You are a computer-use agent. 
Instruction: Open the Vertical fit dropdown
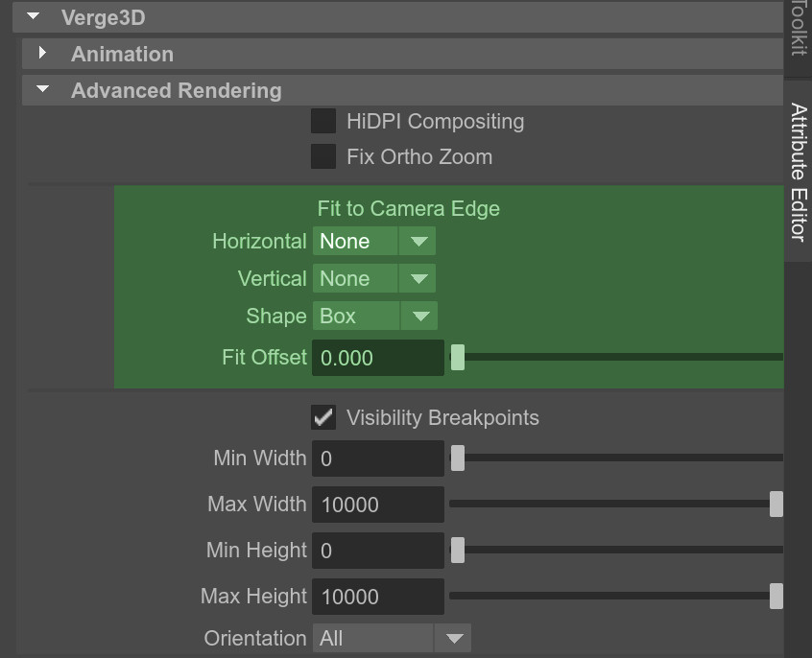374,278
